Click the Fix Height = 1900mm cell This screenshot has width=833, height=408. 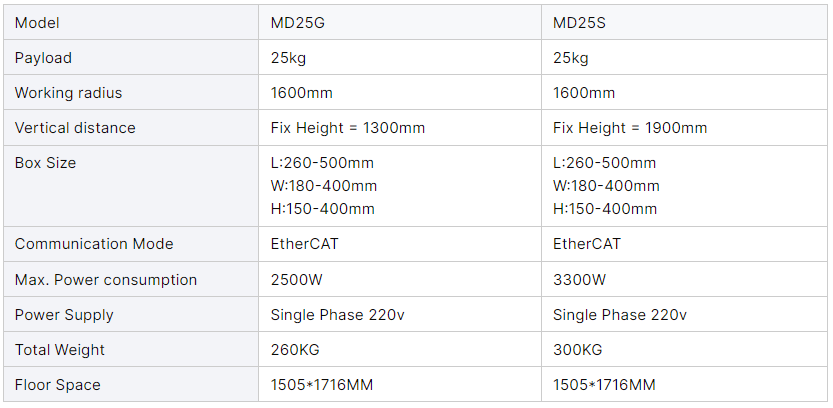(x=630, y=128)
